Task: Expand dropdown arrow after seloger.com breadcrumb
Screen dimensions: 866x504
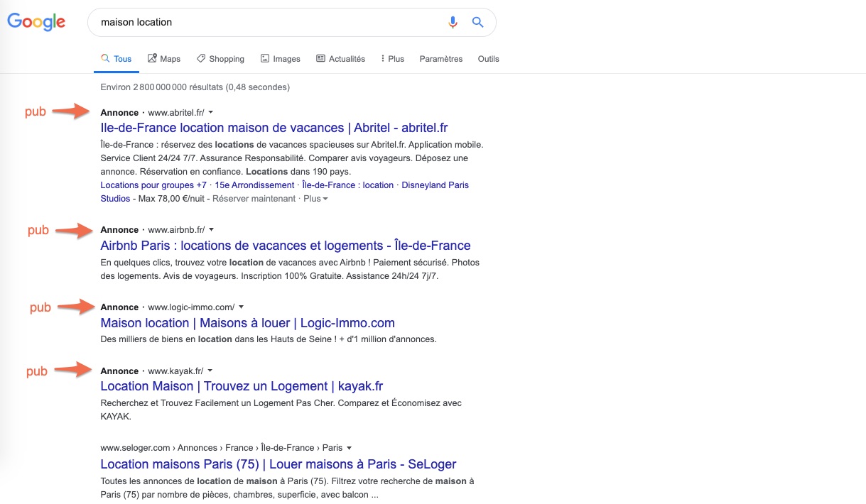Action: click(x=350, y=448)
